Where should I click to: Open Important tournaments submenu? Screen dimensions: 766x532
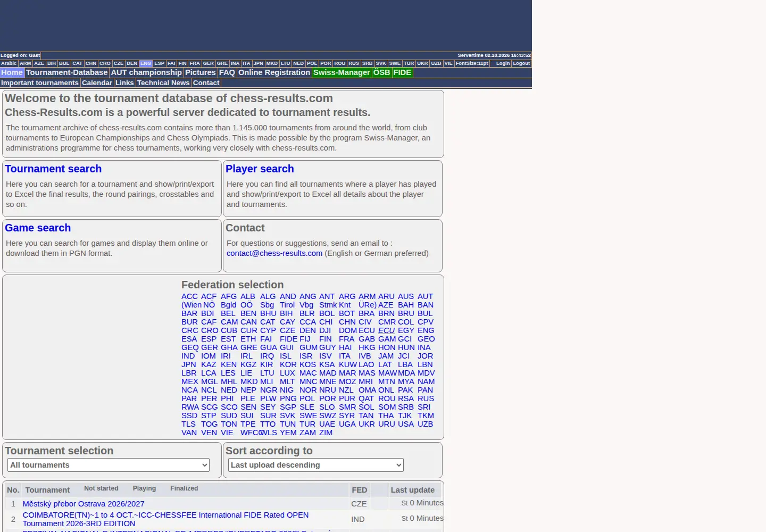40,82
